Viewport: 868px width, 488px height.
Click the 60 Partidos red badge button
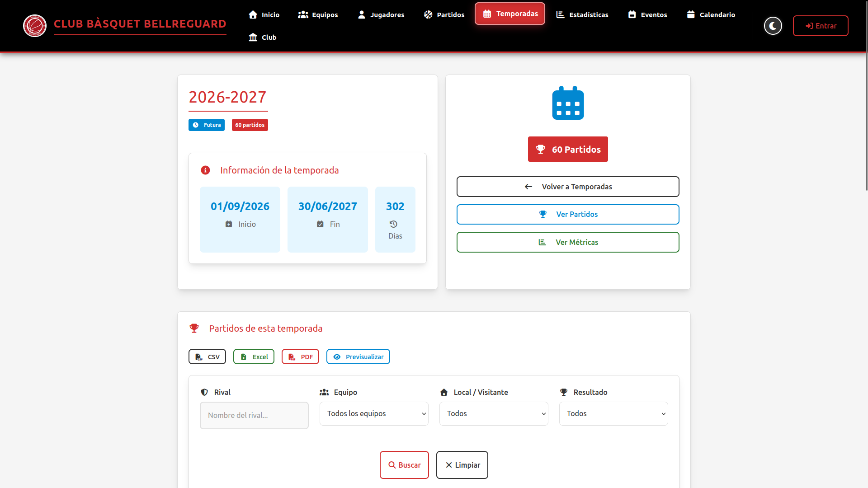click(568, 149)
